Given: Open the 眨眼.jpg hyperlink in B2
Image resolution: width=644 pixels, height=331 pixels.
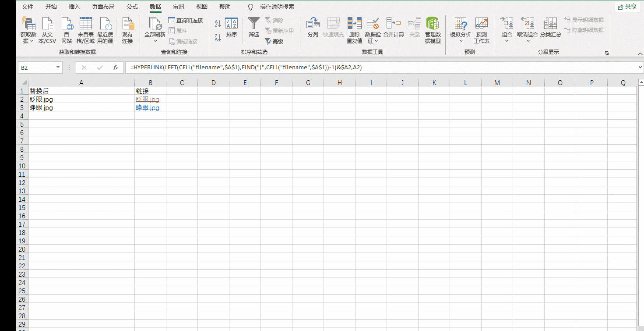Looking at the screenshot, I should (x=148, y=100).
